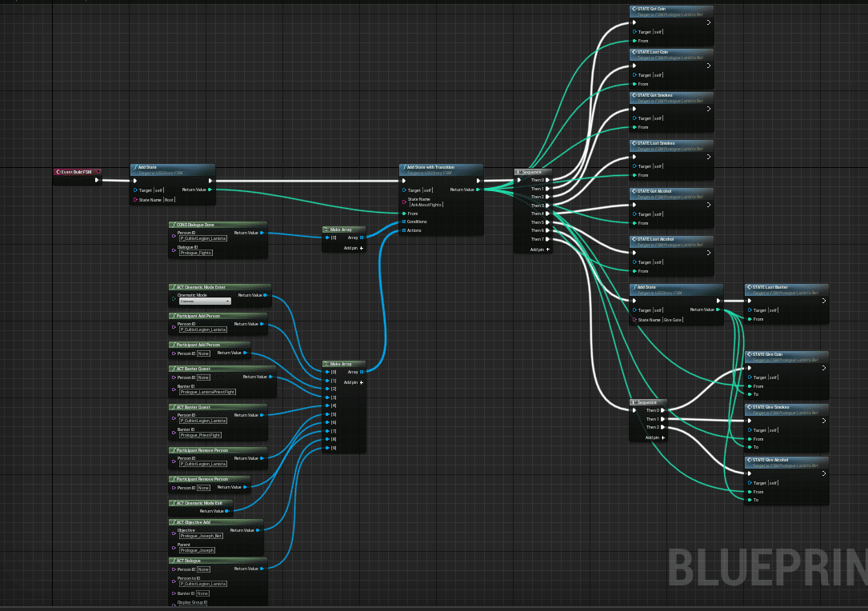Add a pin to the Sequence with Then 7
This screenshot has width=868, height=611.
click(x=540, y=250)
